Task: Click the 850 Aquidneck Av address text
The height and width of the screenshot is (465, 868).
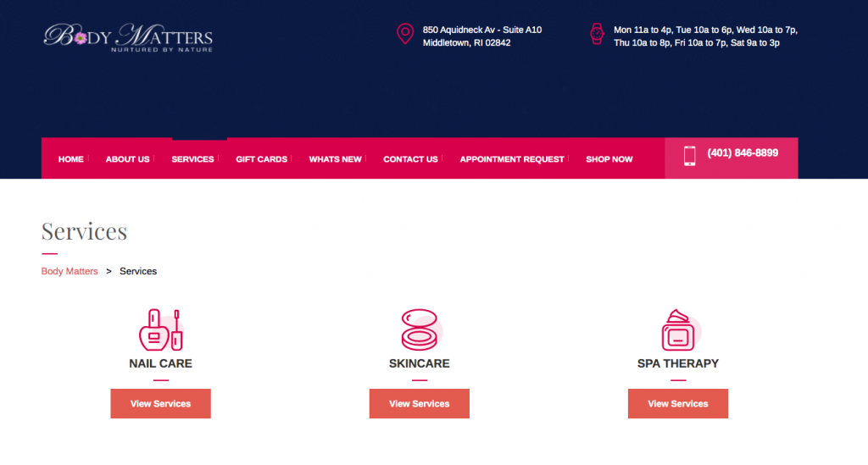Action: click(482, 36)
